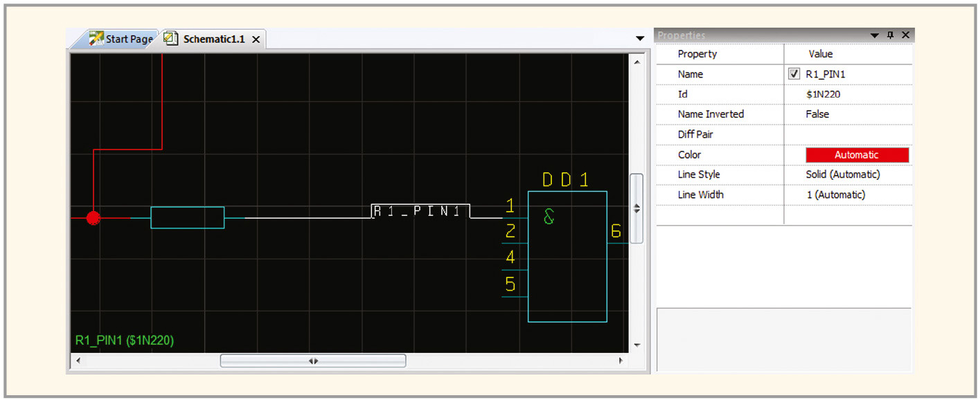Select the DD1 logic gate symbol

pyautogui.click(x=567, y=256)
